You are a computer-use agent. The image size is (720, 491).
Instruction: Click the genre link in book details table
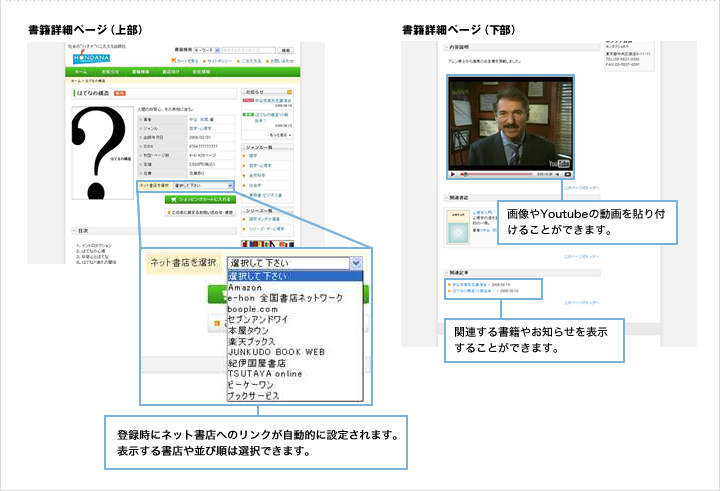[x=200, y=129]
